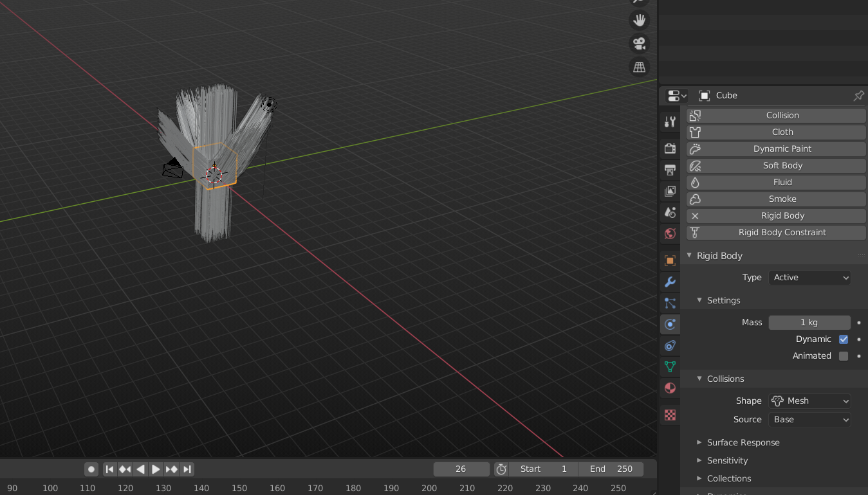Uncheck the Dynamic checkbox
868x495 pixels.
point(844,339)
